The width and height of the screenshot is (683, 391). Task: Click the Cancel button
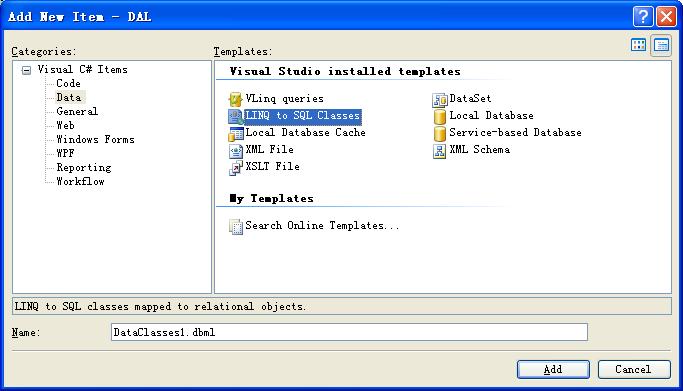click(x=634, y=369)
